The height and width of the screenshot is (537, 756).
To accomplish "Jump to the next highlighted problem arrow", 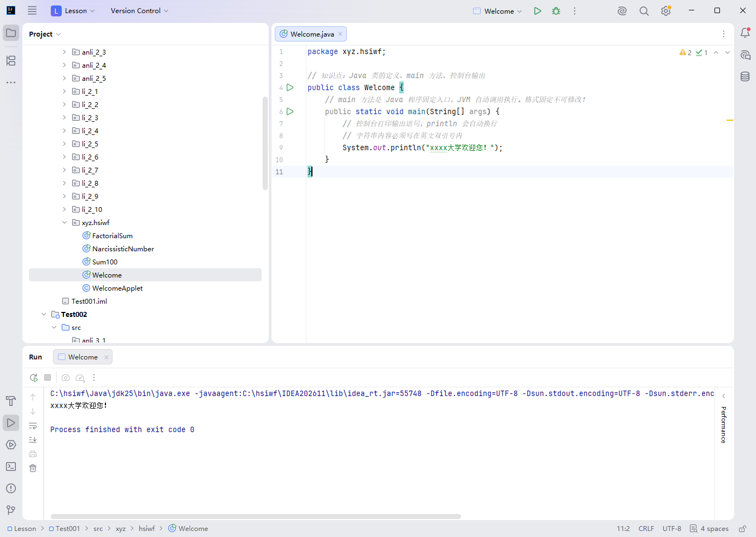I will pyautogui.click(x=728, y=52).
